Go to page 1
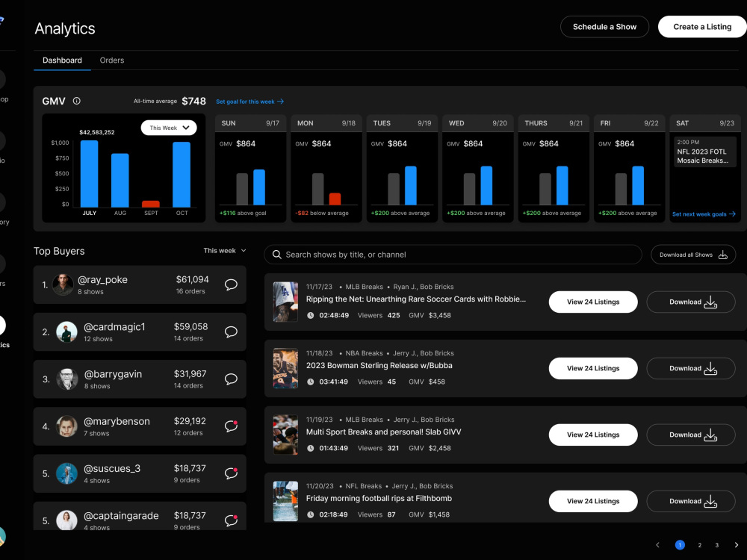This screenshot has height=560, width=747. 680,545
